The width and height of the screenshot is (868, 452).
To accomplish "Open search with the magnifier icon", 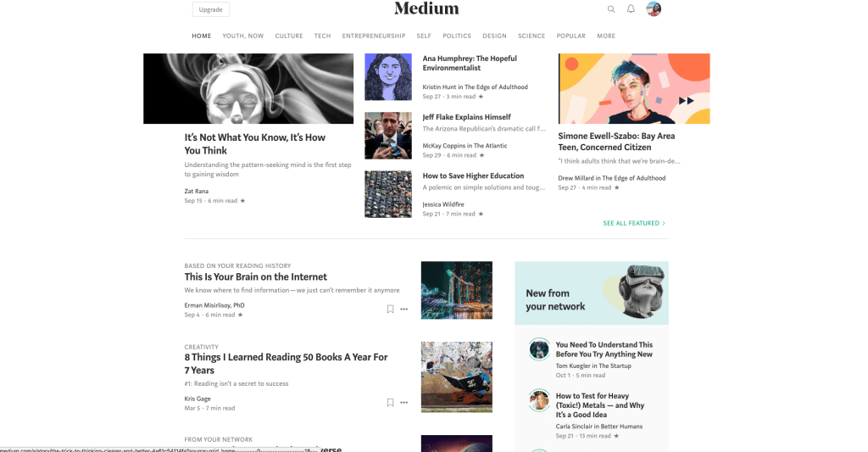I will pos(611,8).
